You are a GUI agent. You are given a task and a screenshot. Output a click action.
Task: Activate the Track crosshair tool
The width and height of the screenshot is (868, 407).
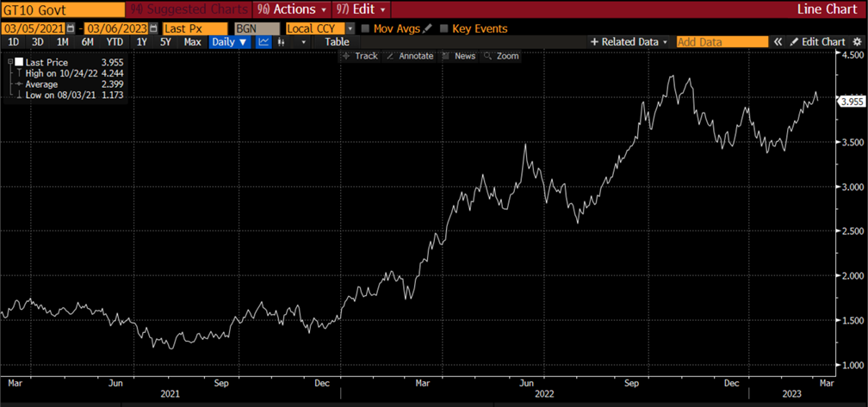(360, 56)
